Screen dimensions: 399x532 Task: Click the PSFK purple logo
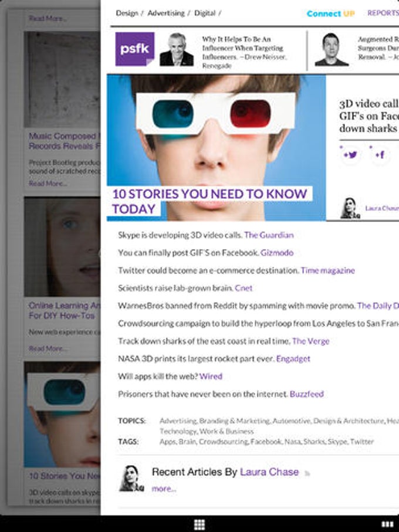tap(135, 49)
